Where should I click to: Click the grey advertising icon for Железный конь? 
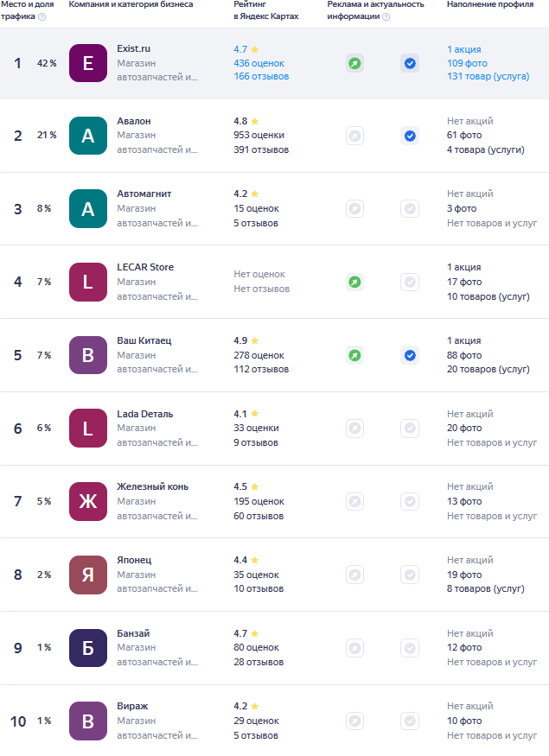(x=354, y=501)
